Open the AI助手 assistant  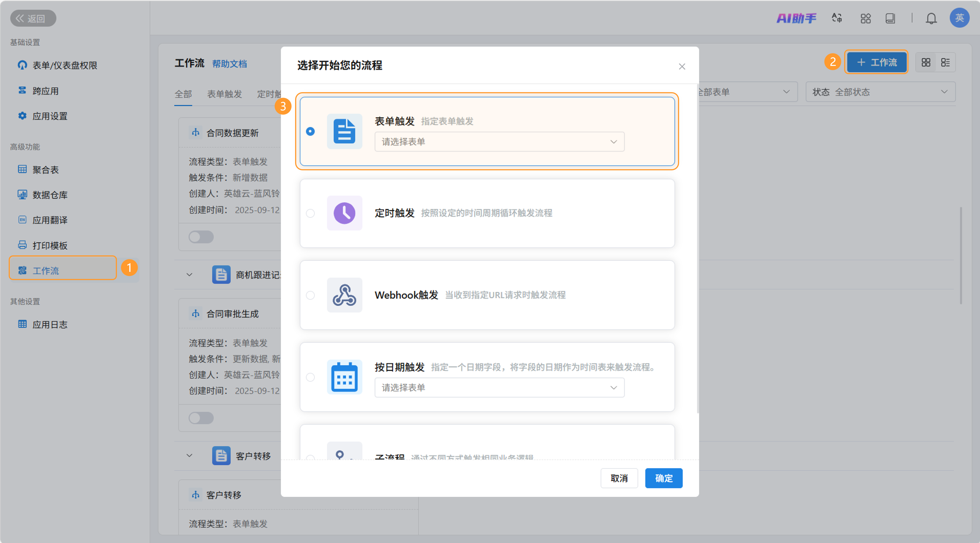click(x=796, y=18)
